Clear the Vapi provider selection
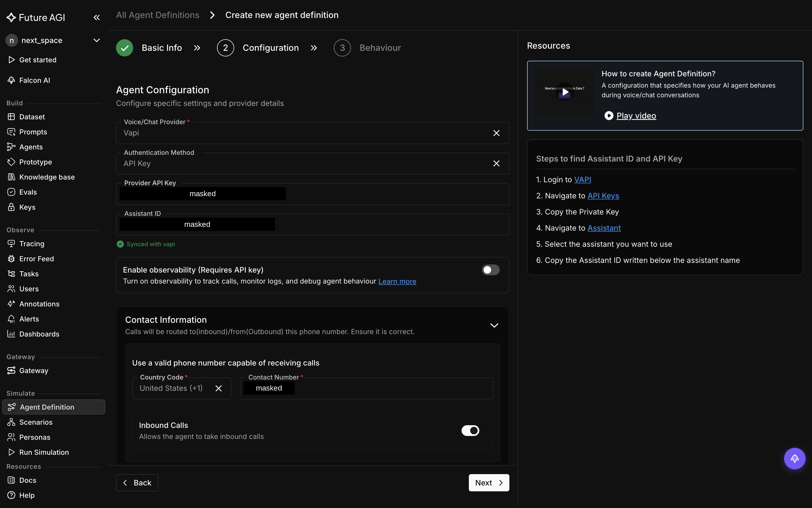 [496, 133]
